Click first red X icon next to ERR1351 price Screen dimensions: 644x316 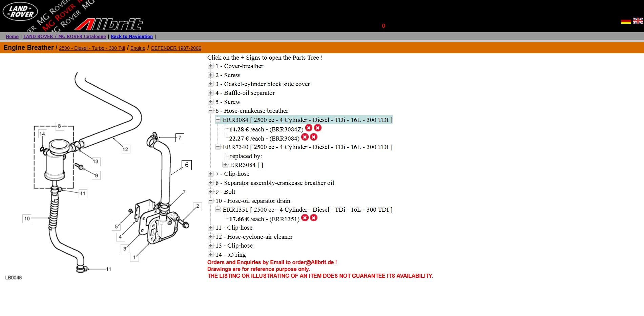click(305, 218)
